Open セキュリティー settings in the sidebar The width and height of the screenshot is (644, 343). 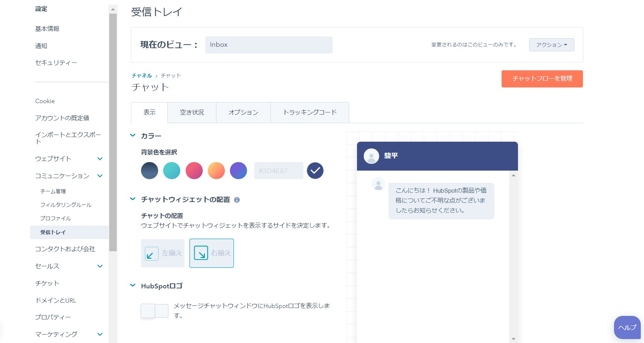pyautogui.click(x=56, y=63)
